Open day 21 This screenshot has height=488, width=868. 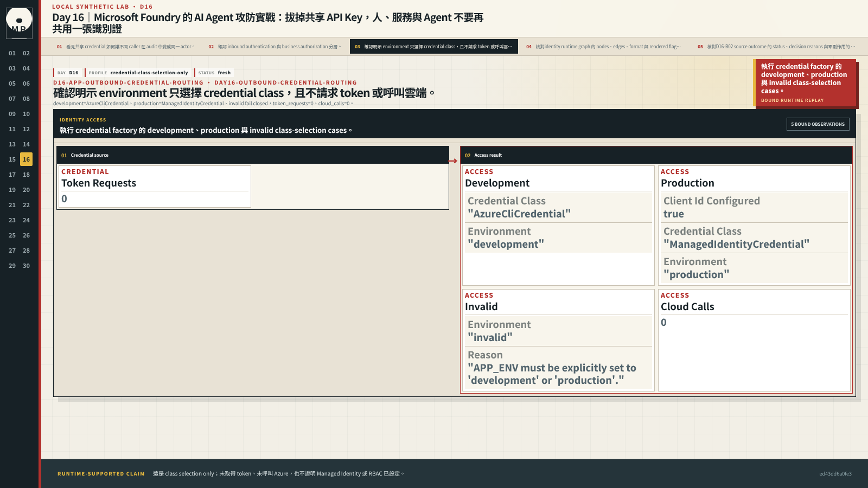pos(12,205)
